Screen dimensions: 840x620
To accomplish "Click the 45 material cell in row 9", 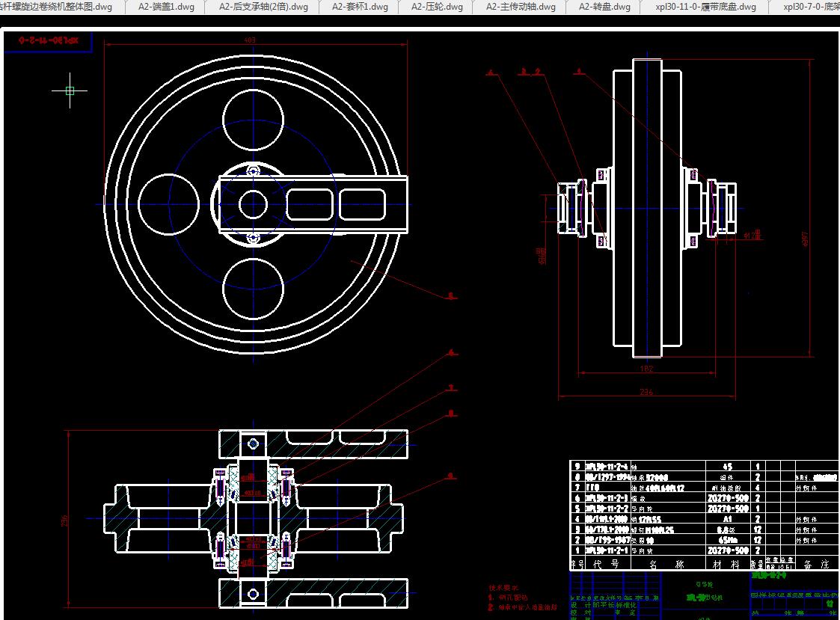I will [x=728, y=467].
